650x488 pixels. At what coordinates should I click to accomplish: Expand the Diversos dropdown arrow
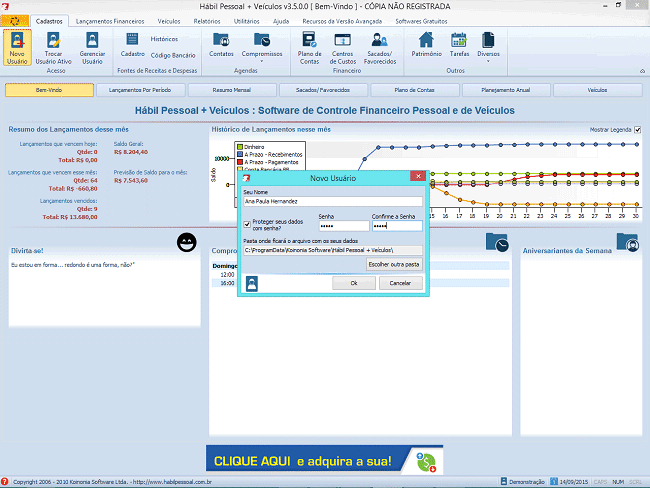click(x=488, y=61)
